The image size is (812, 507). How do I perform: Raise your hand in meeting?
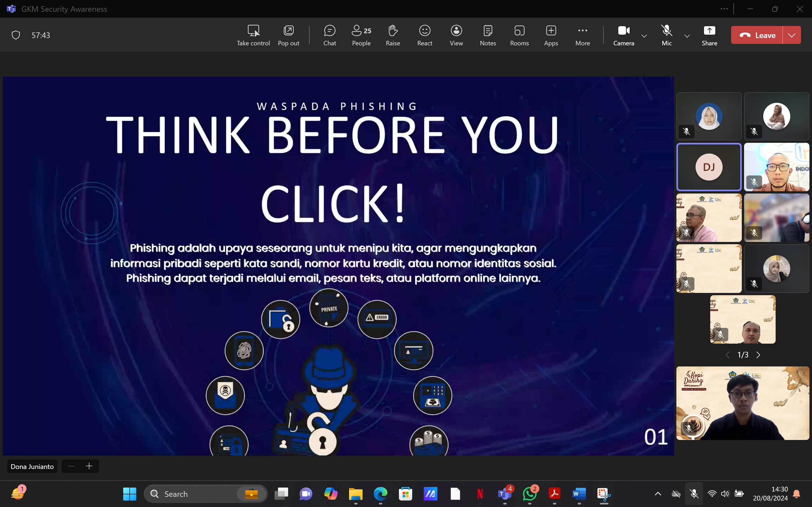[x=392, y=35]
